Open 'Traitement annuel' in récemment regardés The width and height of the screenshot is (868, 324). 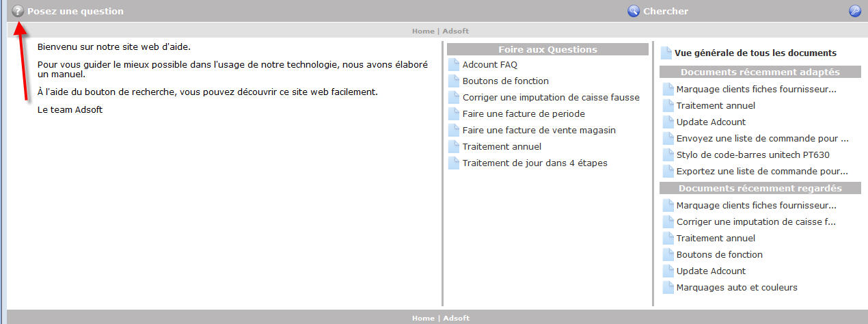[716, 239]
